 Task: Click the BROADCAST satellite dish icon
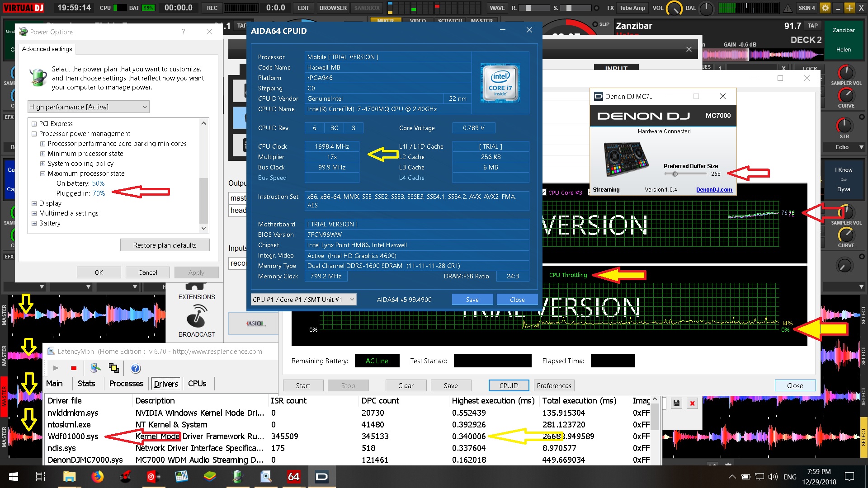click(x=196, y=316)
